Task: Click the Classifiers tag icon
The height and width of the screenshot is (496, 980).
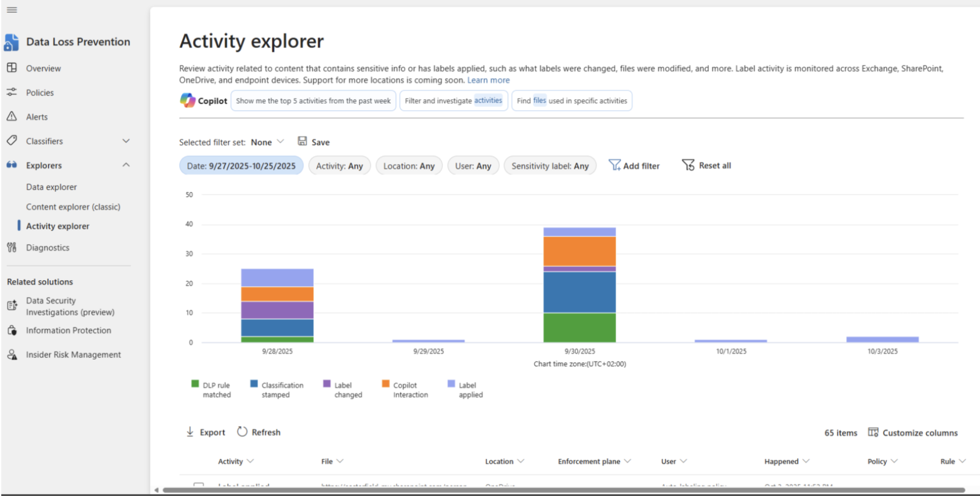Action: coord(12,141)
